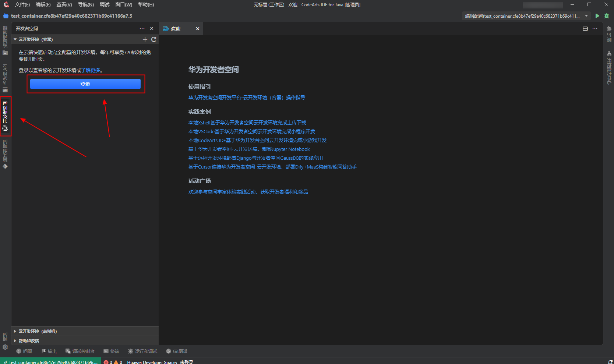
Task: Open the 输出 output panel
Action: coord(49,351)
